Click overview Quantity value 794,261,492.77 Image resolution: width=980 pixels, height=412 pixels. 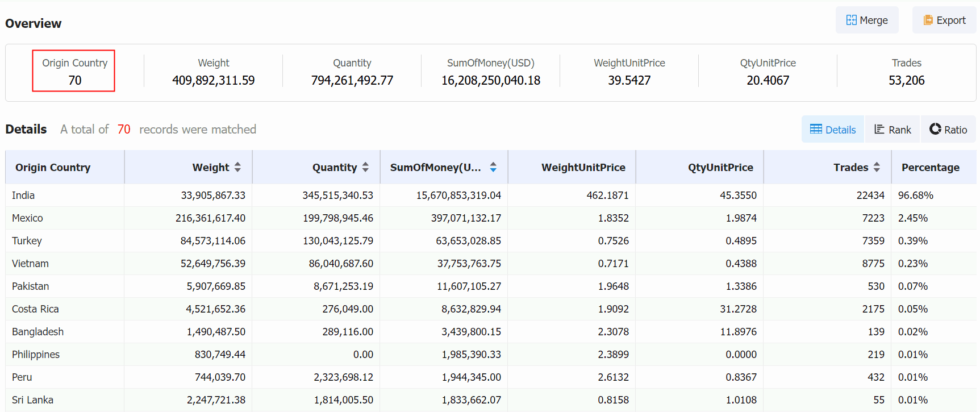coord(352,81)
